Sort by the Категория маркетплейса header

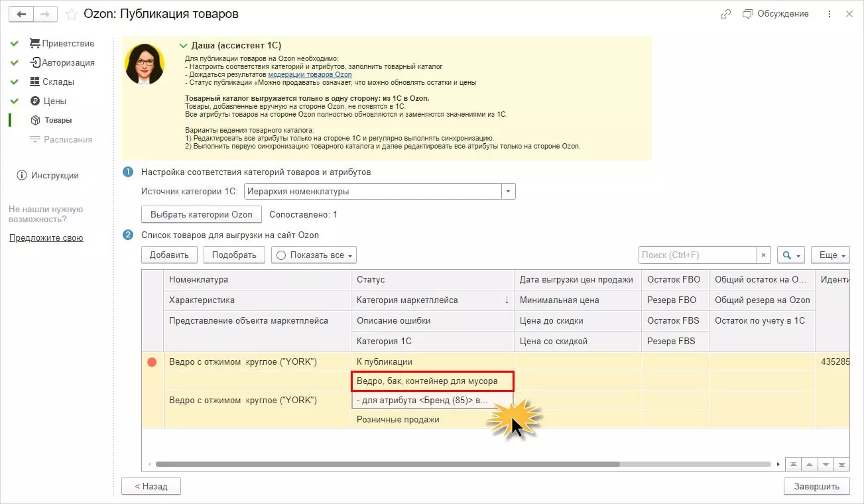(x=432, y=300)
